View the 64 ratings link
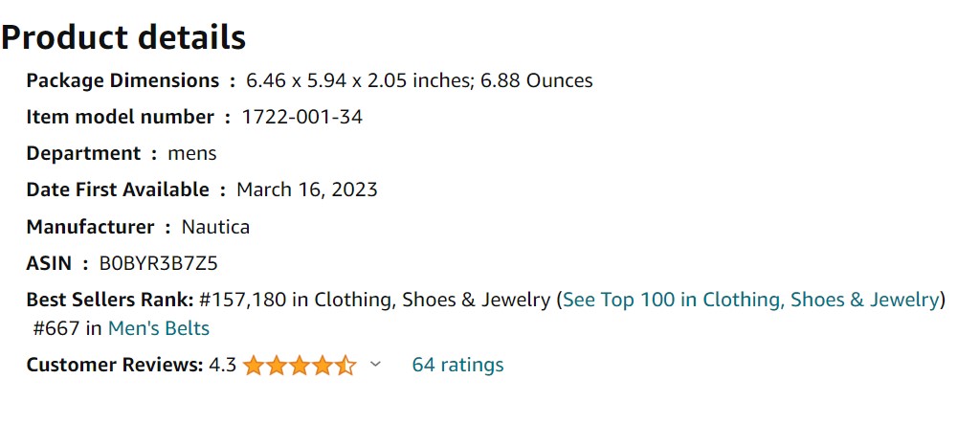980x446 pixels. 458,365
